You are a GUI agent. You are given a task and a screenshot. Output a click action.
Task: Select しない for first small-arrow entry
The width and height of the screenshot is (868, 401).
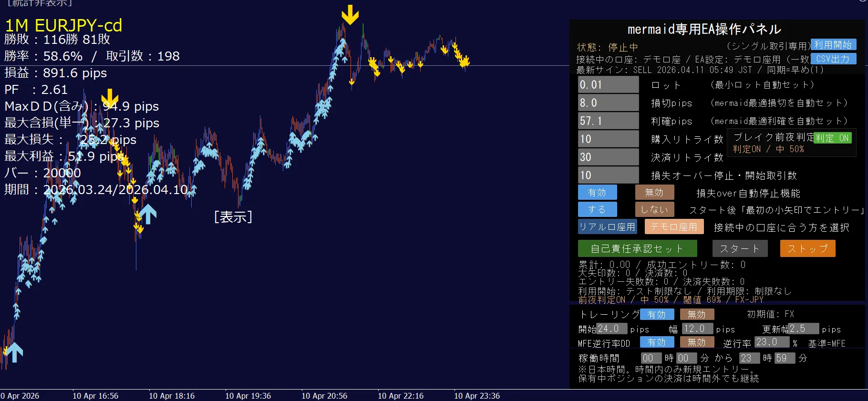(654, 209)
